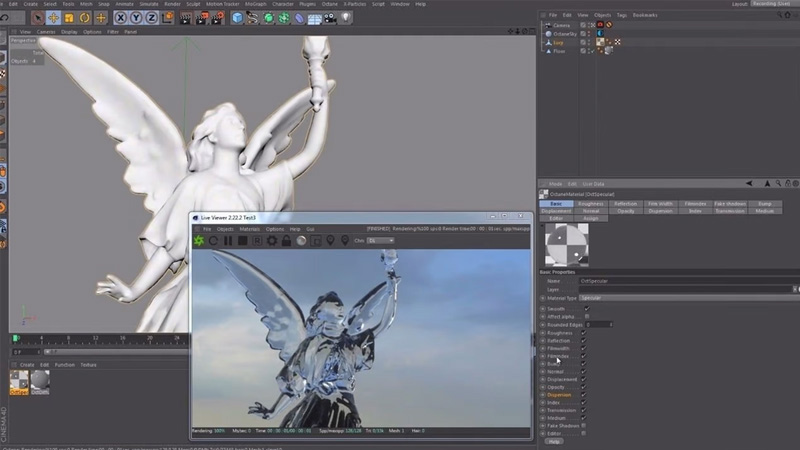Screen dimensions: 800x450
Task: Click the material preview sphere thumbnail
Action: tap(565, 244)
